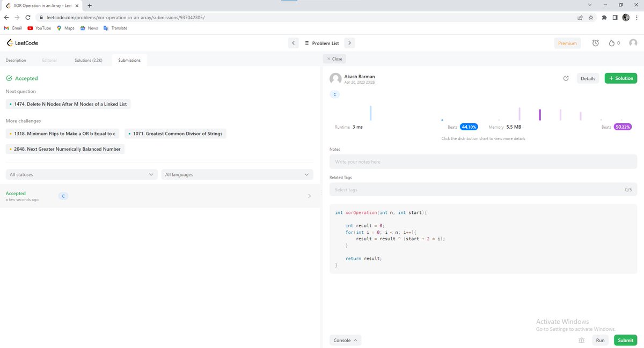Toggle the browser side panel icon
644x348 pixels.
click(615, 17)
